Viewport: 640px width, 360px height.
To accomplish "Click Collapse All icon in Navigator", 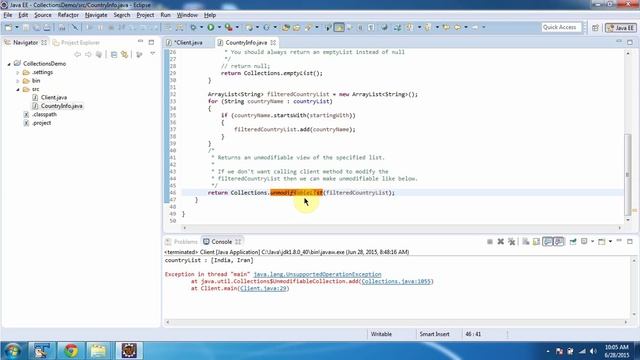I will point(114,54).
